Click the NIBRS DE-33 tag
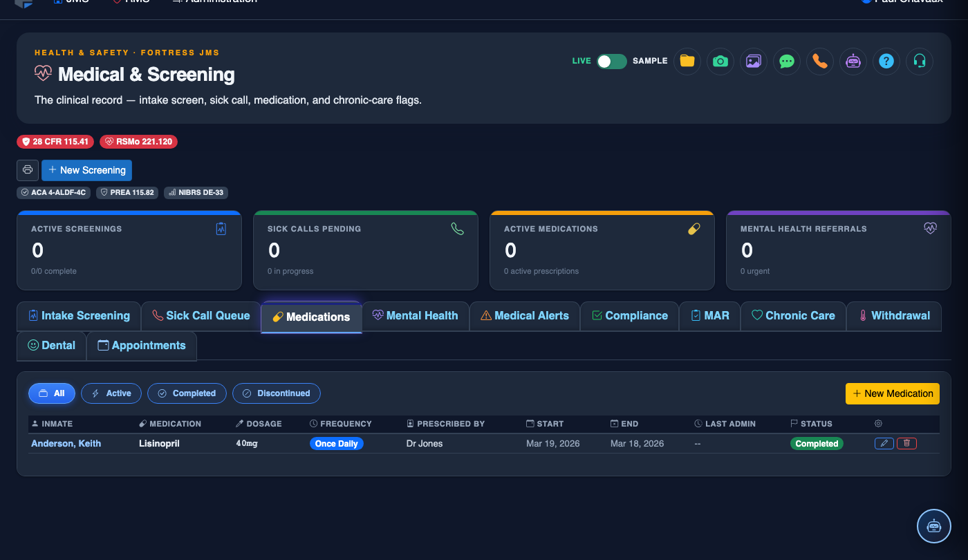The width and height of the screenshot is (968, 560). [196, 192]
